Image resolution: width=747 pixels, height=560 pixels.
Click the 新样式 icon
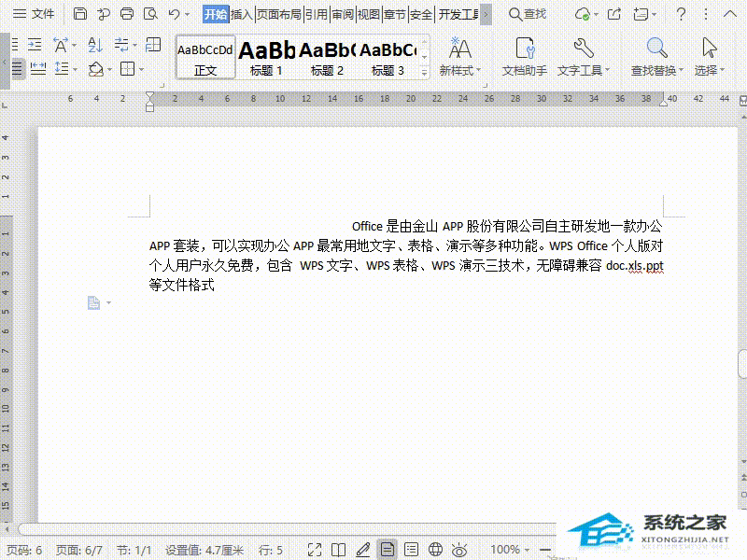point(459,49)
